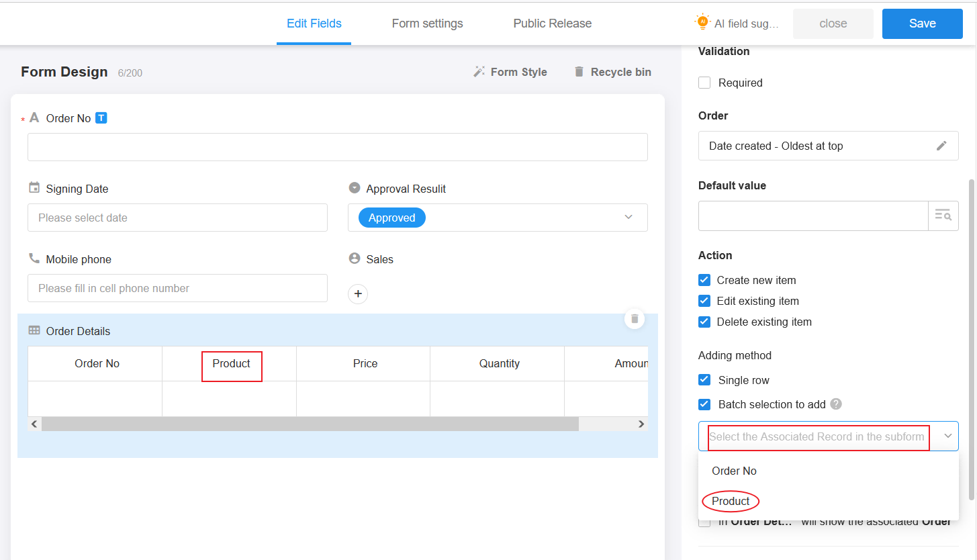Click the subform horizontal scrollbar right arrow
The image size is (977, 560).
(641, 424)
